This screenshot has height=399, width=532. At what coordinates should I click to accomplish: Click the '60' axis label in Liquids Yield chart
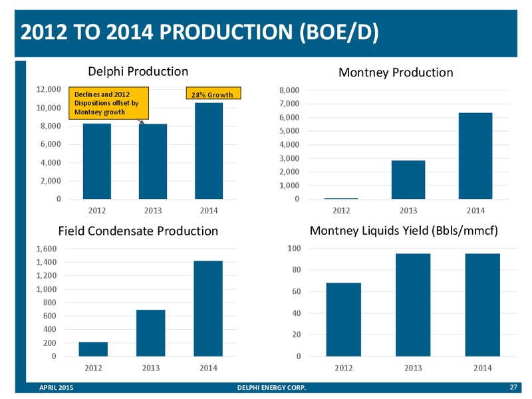(296, 292)
